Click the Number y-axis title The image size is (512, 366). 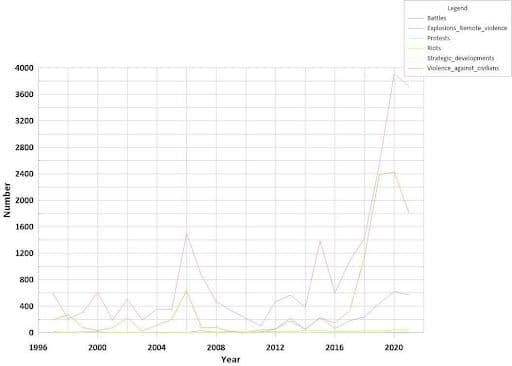coord(7,200)
